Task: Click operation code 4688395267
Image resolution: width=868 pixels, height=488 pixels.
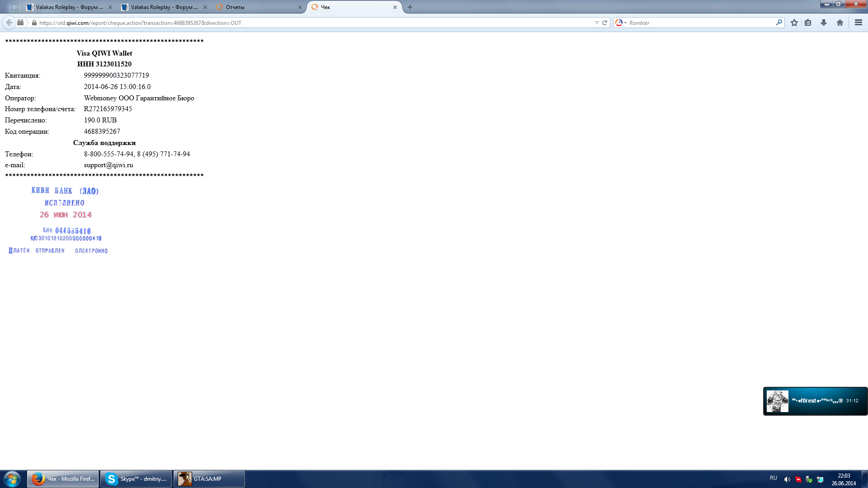Action: pyautogui.click(x=102, y=131)
